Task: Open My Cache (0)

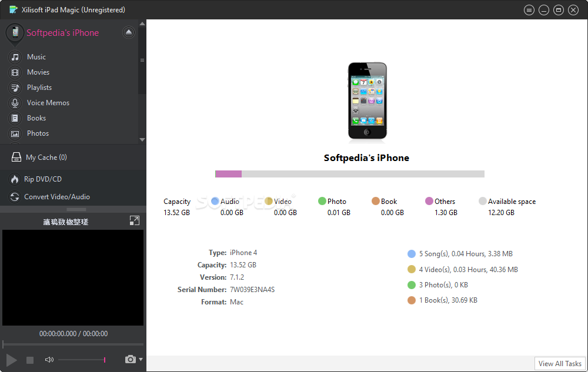Action: tap(46, 157)
